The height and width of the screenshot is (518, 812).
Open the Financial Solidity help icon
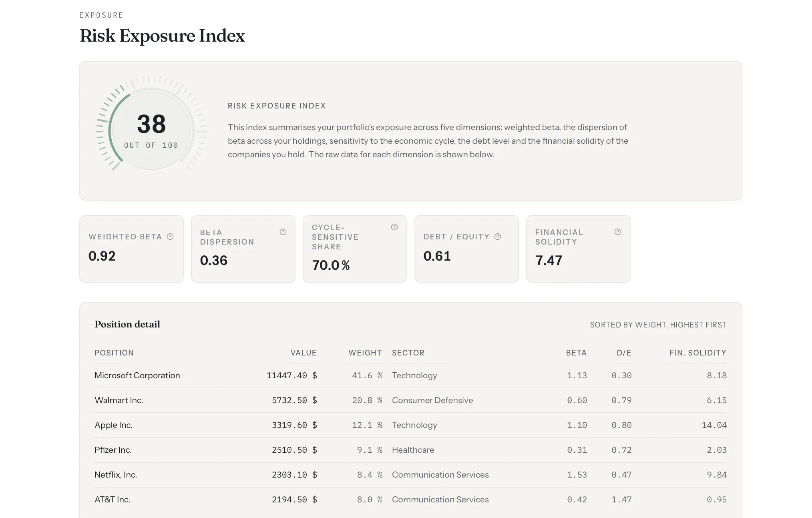coord(618,232)
